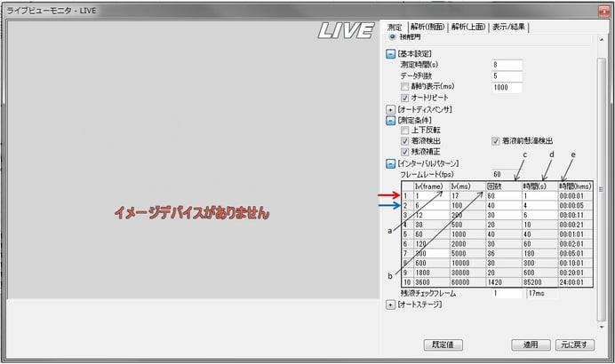Image resolution: width=615 pixels, height=364 pixels.
Task: Toggle the オートリピート checkbox
Action: pos(404,98)
